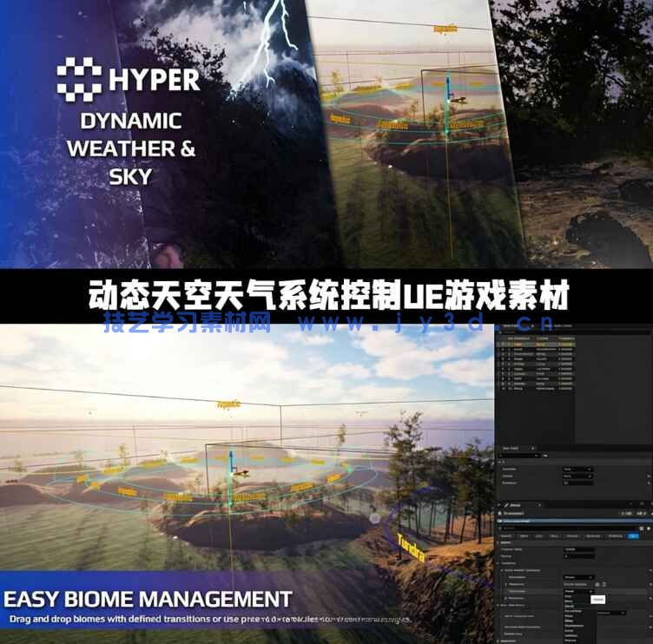This screenshot has height=644, width=653.
Task: Open the gear settings icon beside details search
Action: pos(649,529)
